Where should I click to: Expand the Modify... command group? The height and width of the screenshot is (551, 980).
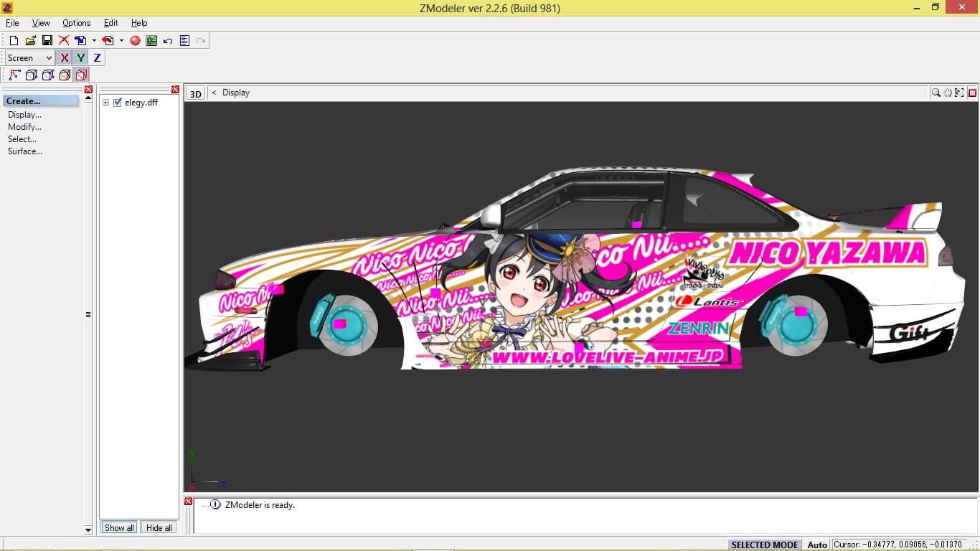[24, 127]
